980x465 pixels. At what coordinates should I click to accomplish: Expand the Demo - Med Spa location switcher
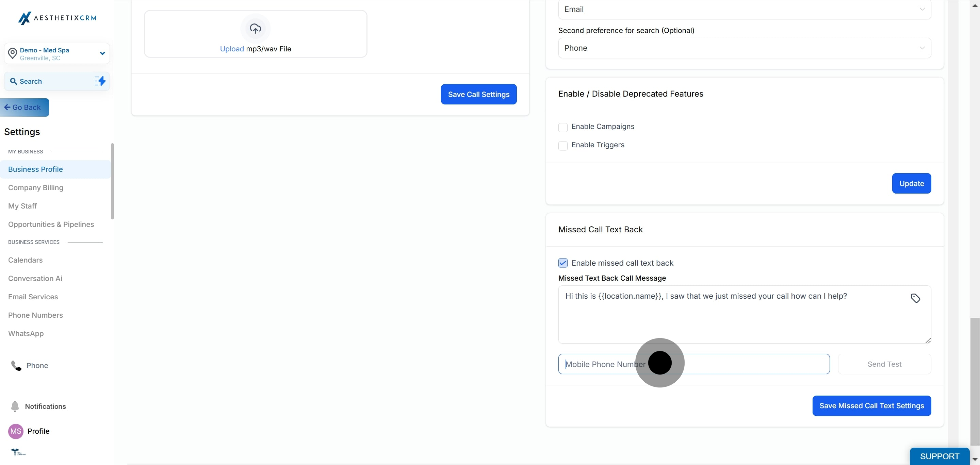(x=102, y=53)
